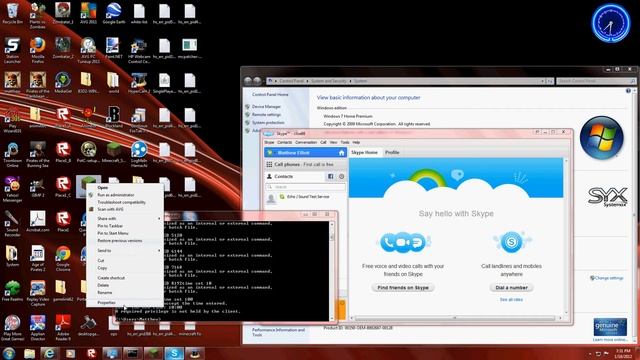Click the Age of Pirates 2 icon
The height and width of the screenshot is (360, 640).
click(x=38, y=259)
